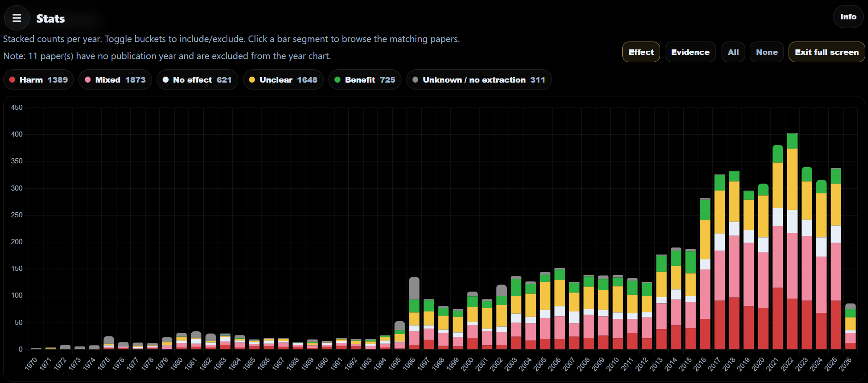Image resolution: width=868 pixels, height=383 pixels.
Task: Click the white No effect segment for 2025
Action: 836,234
